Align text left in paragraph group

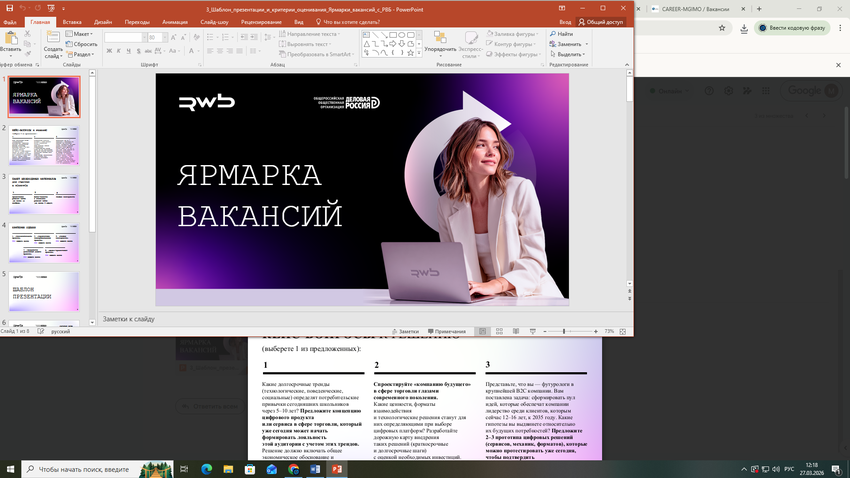[210, 51]
